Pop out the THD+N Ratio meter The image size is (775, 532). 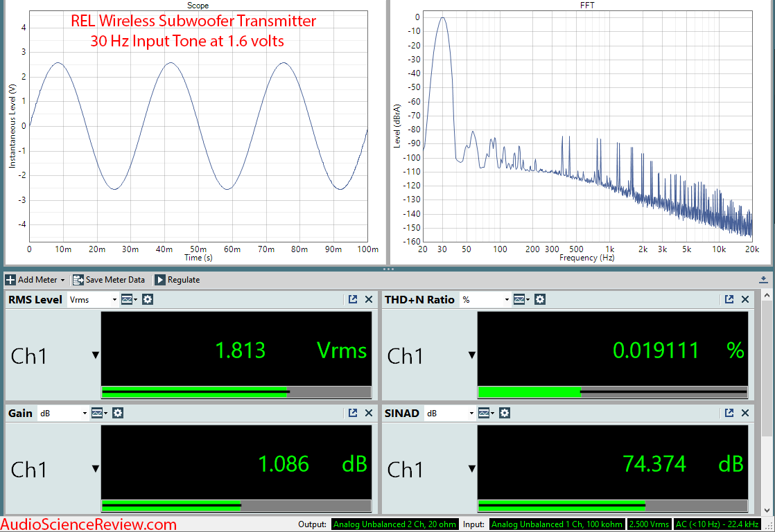[x=729, y=299]
